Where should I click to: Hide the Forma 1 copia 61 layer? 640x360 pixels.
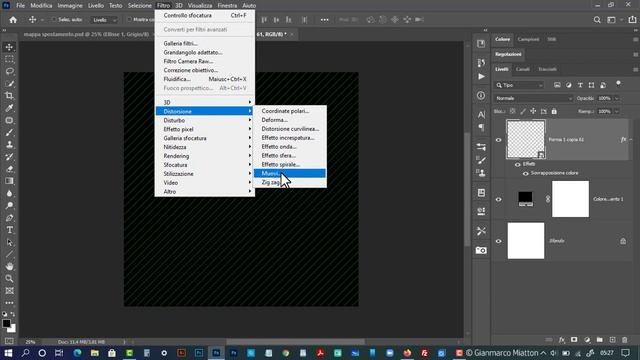point(498,140)
